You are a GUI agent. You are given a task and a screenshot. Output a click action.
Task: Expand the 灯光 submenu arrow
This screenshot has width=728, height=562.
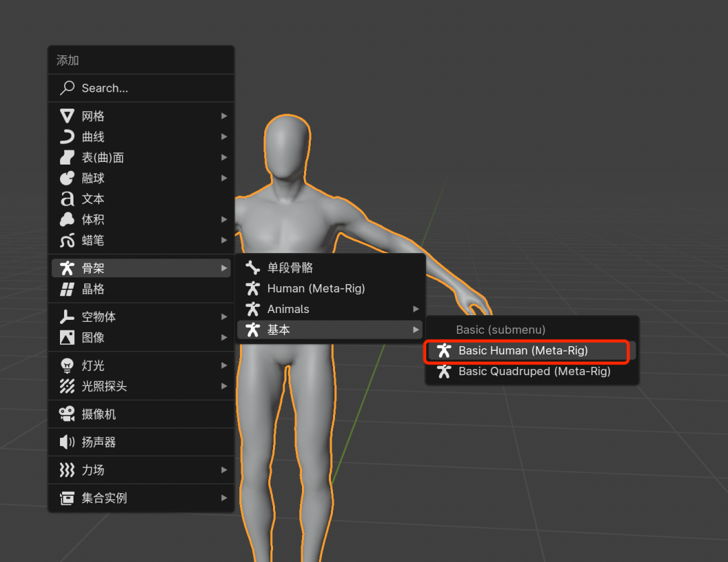coord(224,366)
